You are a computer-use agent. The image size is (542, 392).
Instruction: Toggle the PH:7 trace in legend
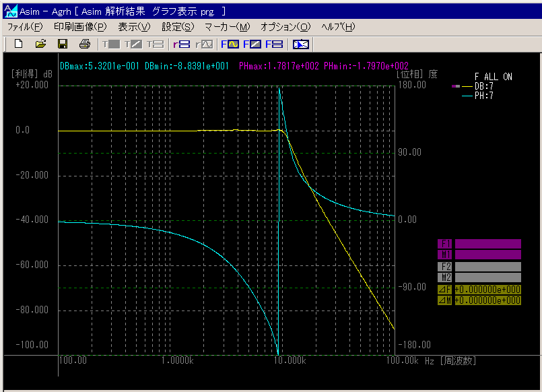[483, 96]
